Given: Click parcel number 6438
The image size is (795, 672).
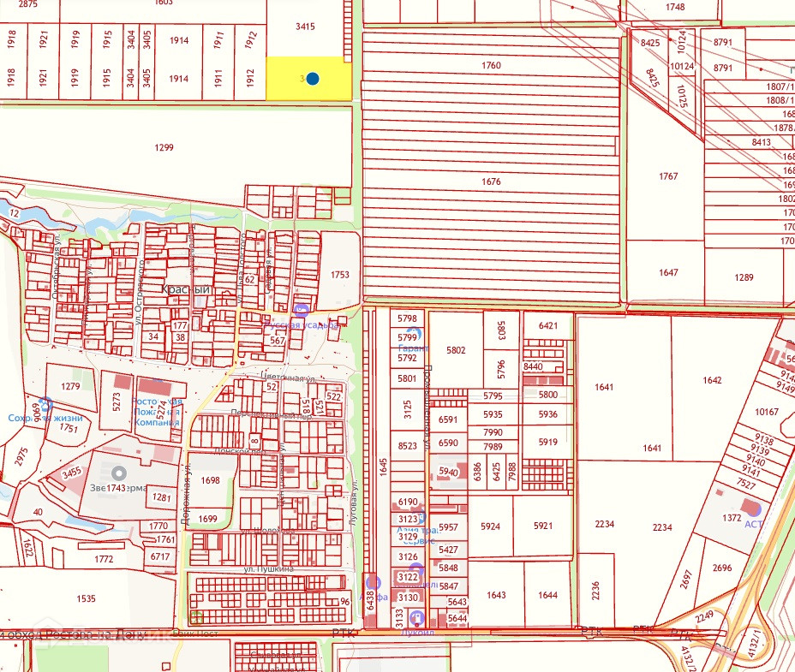Looking at the screenshot, I should point(370,601).
